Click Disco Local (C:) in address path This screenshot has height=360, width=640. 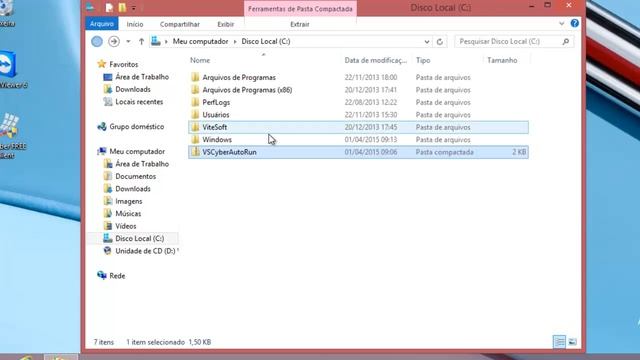coord(266,41)
